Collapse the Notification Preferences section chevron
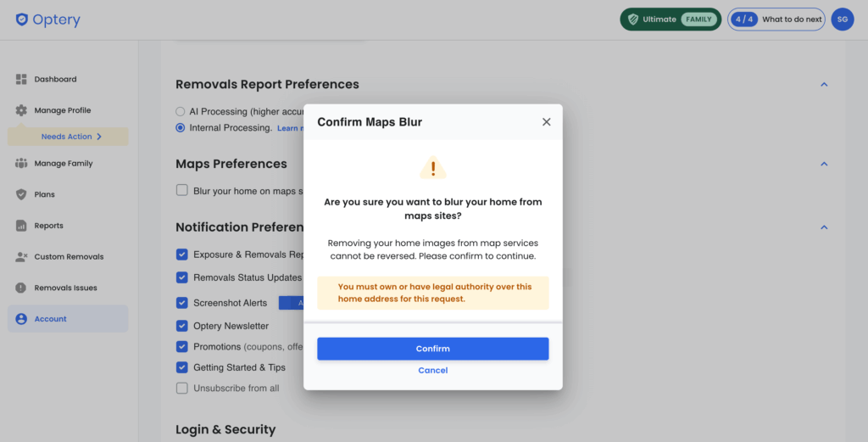 tap(824, 227)
